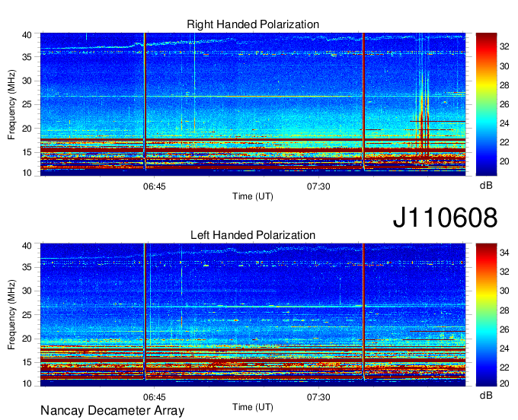Click the 20 MHz tick of Left Handed plot

pyautogui.click(x=27, y=339)
